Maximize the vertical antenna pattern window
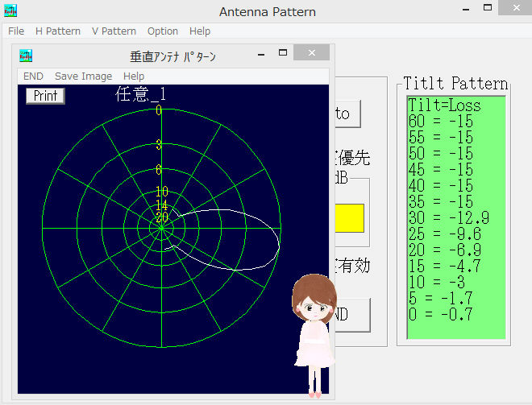 282,55
